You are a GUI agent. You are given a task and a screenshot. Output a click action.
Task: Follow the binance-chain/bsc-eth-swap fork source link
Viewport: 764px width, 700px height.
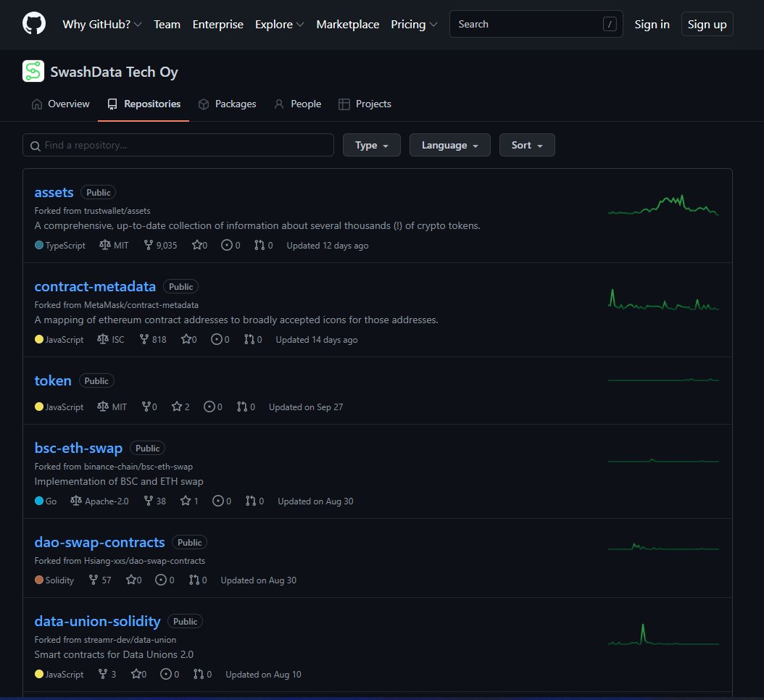(x=138, y=467)
